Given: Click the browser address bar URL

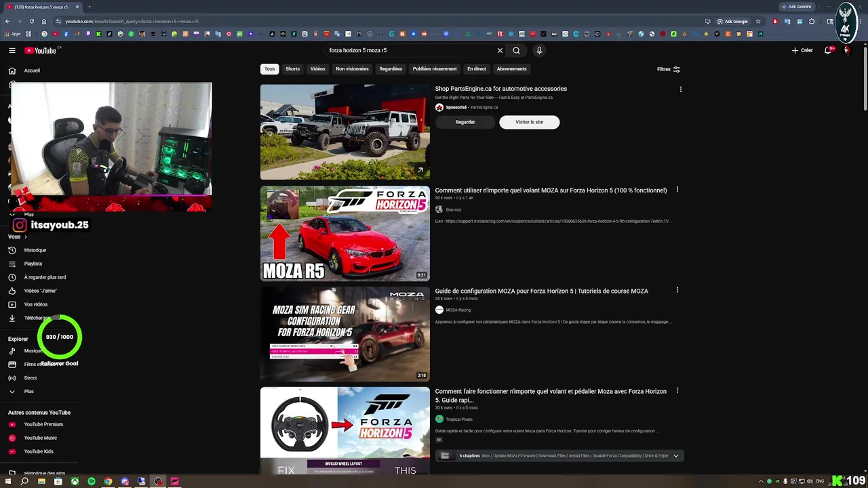Looking at the screenshot, I should [132, 21].
